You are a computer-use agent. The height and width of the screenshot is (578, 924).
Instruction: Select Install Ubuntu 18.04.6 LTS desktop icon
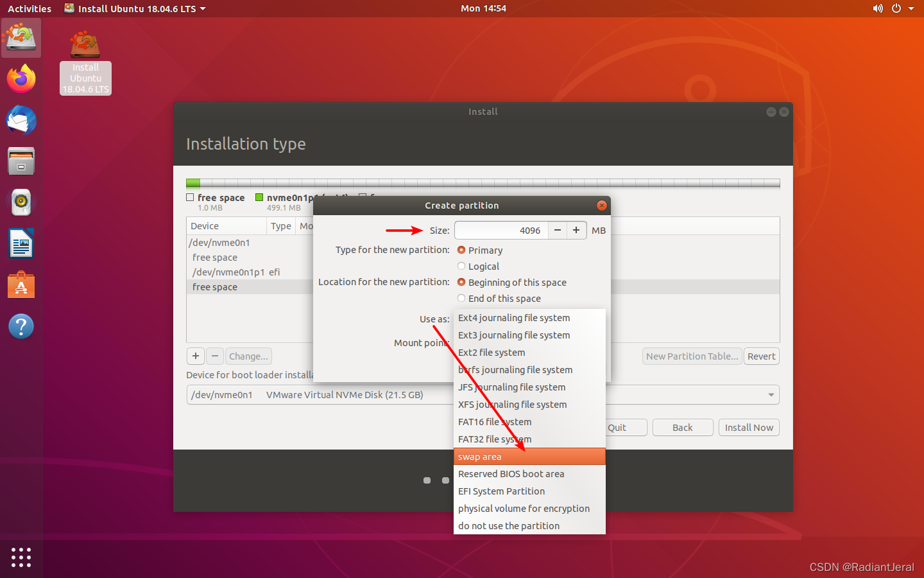(x=85, y=62)
